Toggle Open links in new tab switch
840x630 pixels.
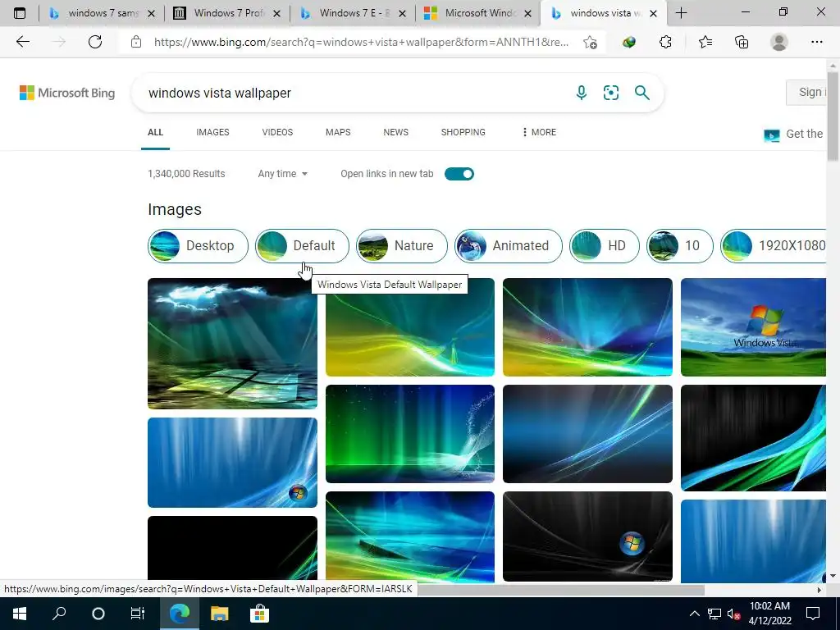(x=459, y=174)
